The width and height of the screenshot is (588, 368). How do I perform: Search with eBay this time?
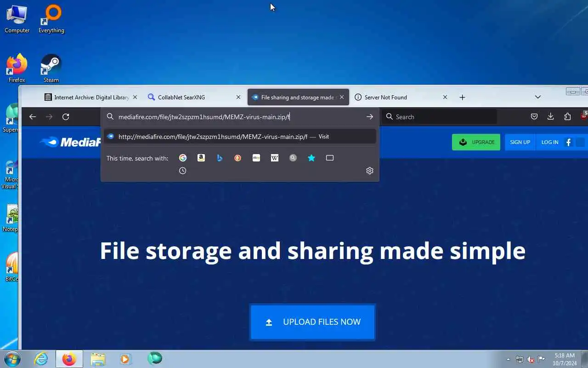256,158
